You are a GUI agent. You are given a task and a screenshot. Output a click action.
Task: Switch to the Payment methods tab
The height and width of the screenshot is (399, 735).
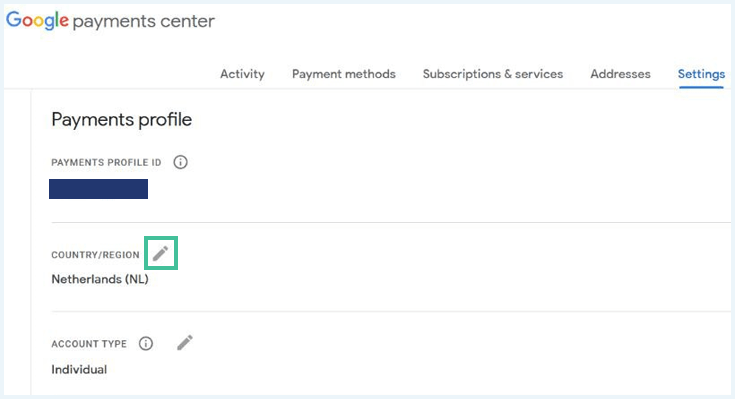(344, 74)
